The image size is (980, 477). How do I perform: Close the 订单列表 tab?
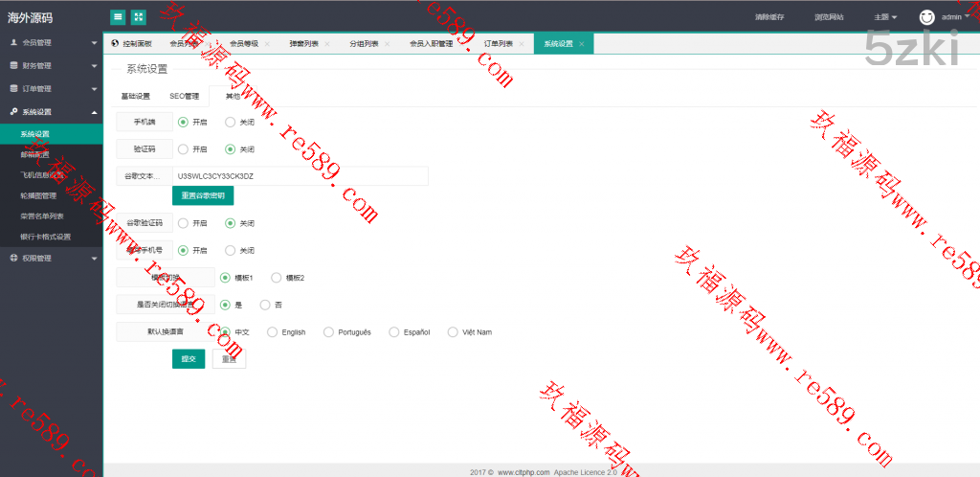coord(522,44)
